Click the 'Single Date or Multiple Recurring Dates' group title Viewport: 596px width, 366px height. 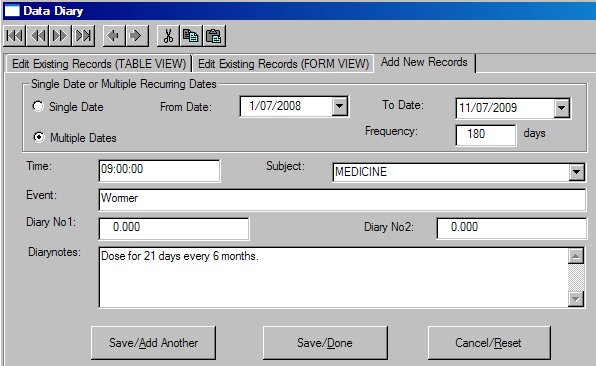coord(124,84)
